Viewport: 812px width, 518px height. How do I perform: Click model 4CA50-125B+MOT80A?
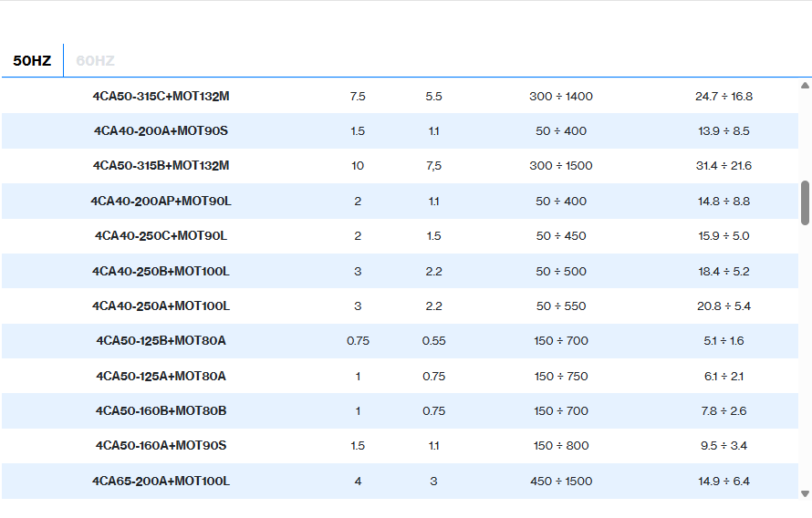coord(161,341)
